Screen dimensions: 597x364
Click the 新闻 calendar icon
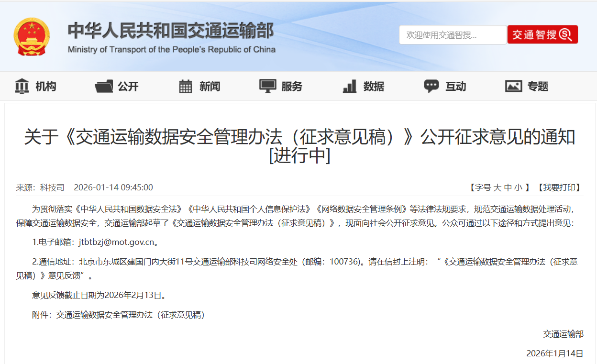(x=186, y=86)
